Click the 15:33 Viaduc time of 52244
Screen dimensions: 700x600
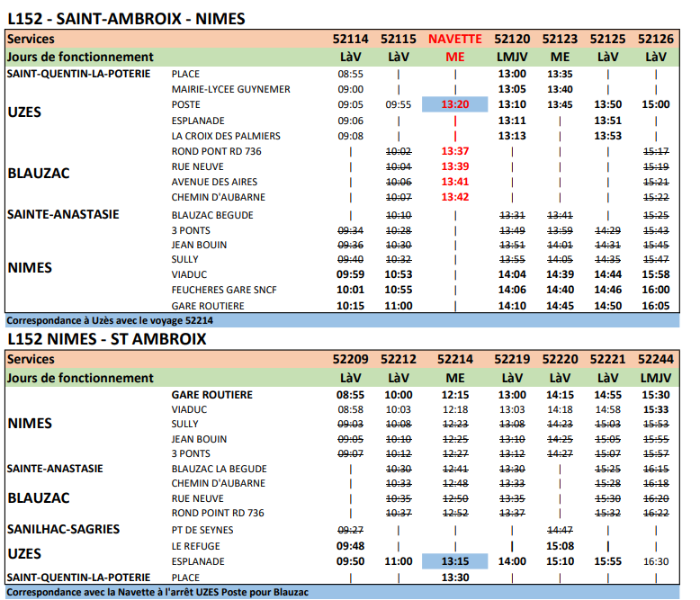(x=656, y=410)
